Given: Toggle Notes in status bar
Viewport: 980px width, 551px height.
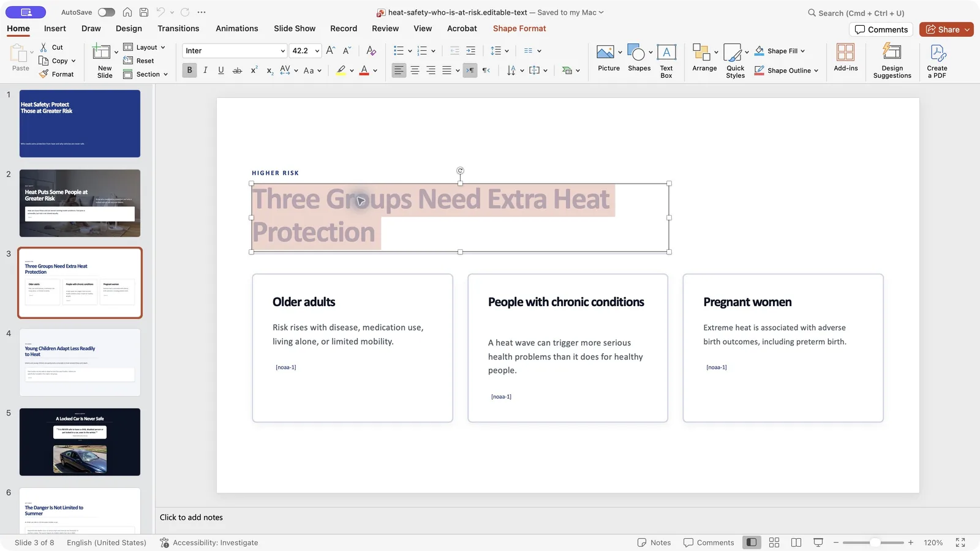Looking at the screenshot, I should tap(654, 542).
